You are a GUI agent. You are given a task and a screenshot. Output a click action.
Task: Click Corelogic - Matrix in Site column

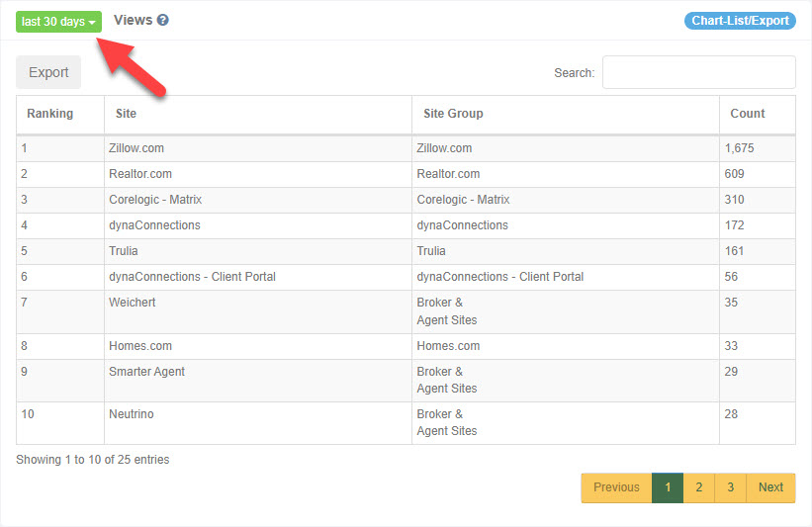tap(155, 200)
